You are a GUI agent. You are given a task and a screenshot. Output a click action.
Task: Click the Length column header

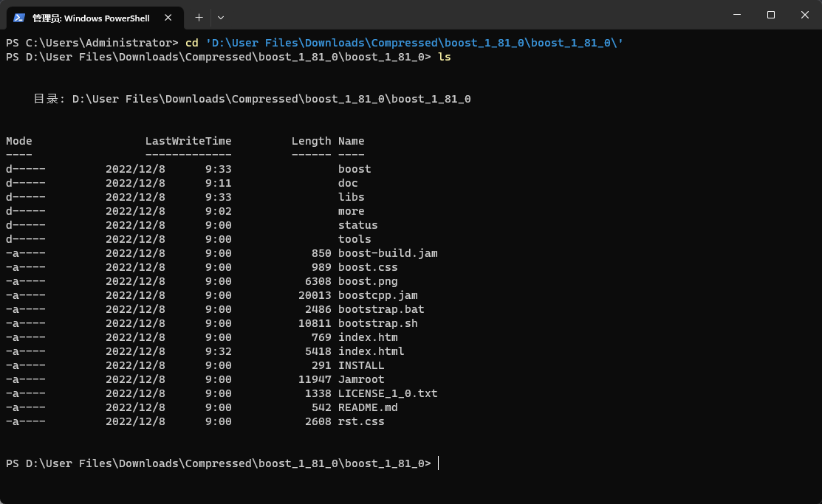311,141
